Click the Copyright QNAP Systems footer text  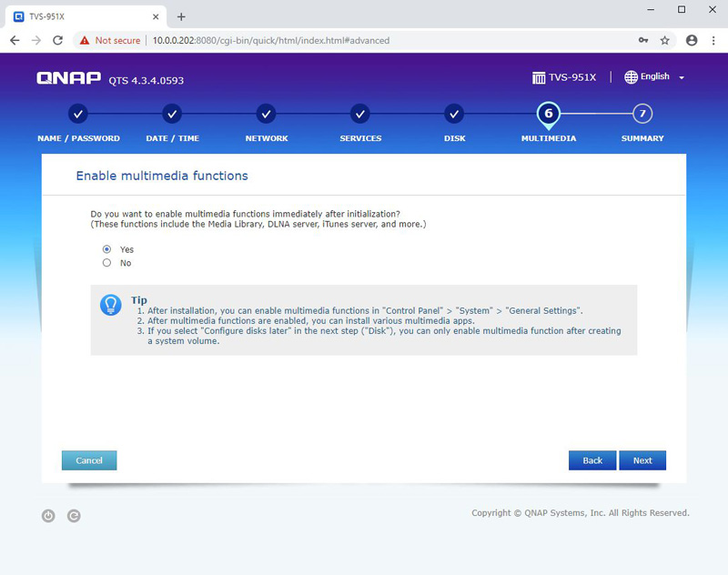(581, 513)
